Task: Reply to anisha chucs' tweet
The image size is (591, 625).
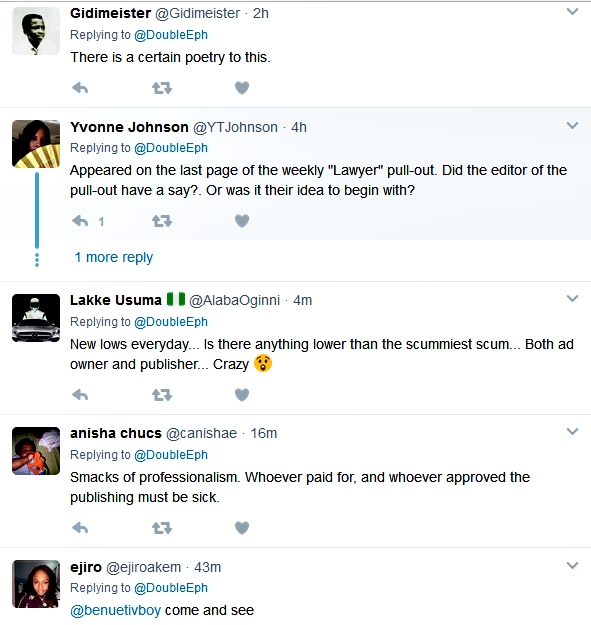Action: (80, 528)
